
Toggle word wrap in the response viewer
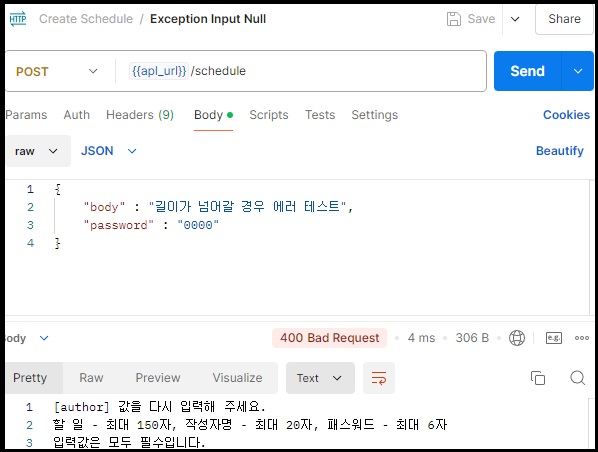click(379, 378)
